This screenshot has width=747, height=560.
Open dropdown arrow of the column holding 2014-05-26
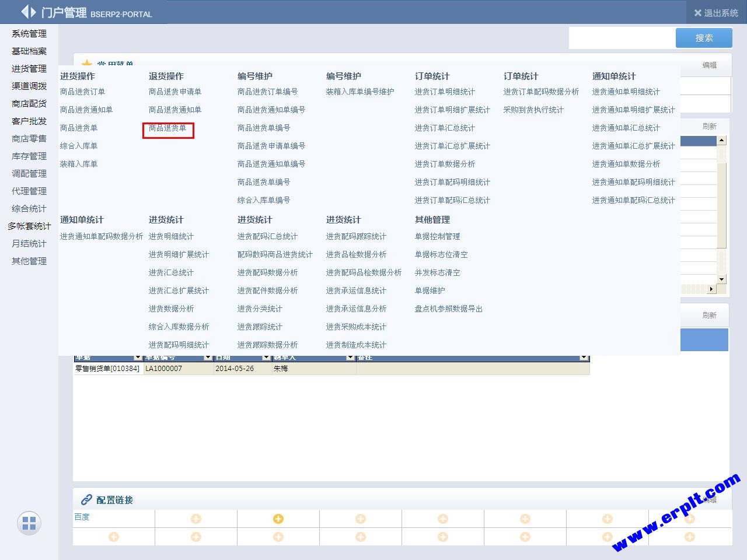pyautogui.click(x=266, y=358)
